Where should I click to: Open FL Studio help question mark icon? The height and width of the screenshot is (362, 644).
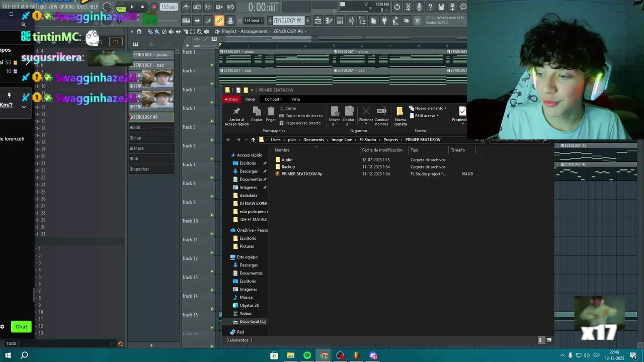(430, 7)
